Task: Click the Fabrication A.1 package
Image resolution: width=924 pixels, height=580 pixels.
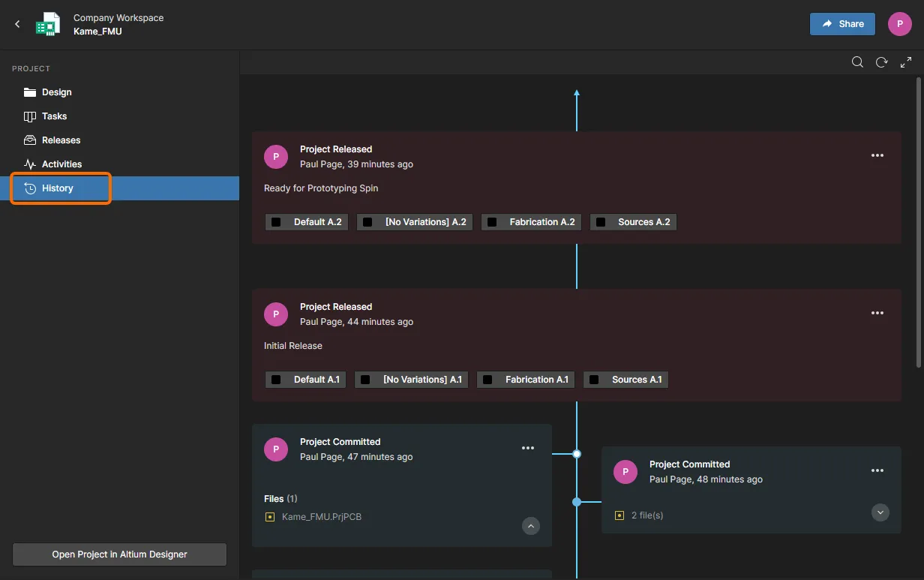Action: pyautogui.click(x=526, y=380)
